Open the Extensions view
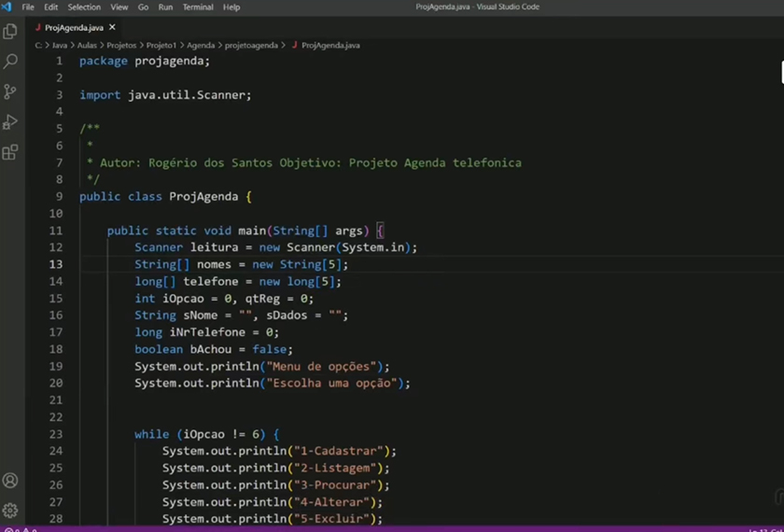This screenshot has width=784, height=532. point(10,152)
